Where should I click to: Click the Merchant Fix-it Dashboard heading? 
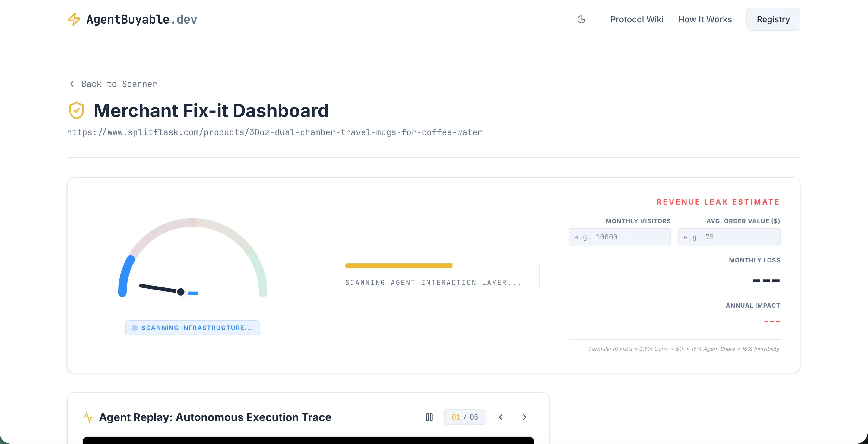coord(211,110)
